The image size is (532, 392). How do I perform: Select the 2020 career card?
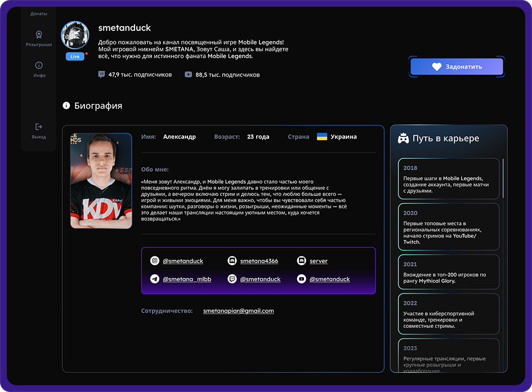click(449, 227)
